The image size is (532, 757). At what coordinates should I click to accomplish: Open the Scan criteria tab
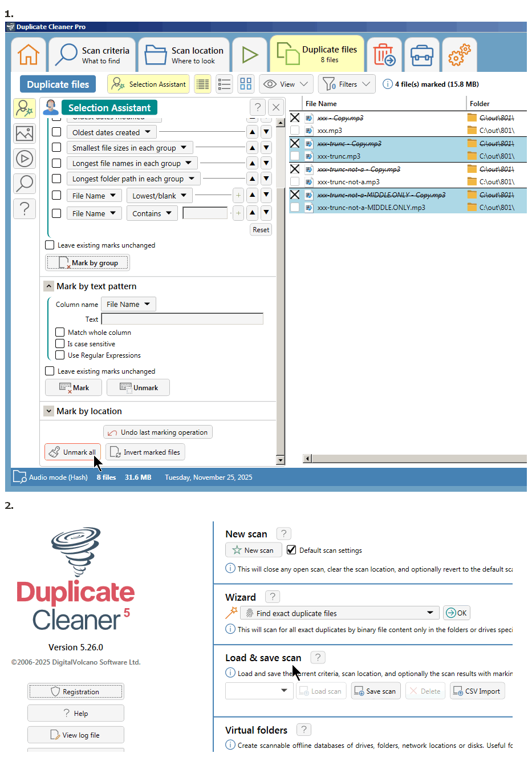(92, 55)
